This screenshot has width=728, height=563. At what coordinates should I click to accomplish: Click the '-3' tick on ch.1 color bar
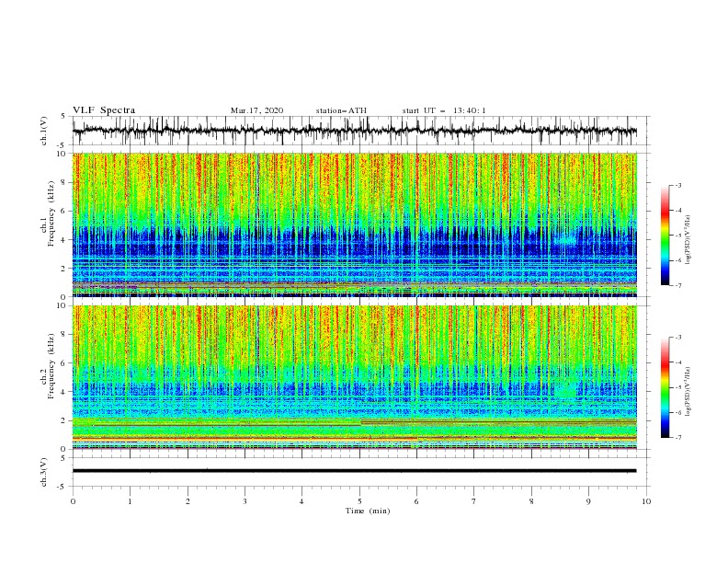point(677,185)
